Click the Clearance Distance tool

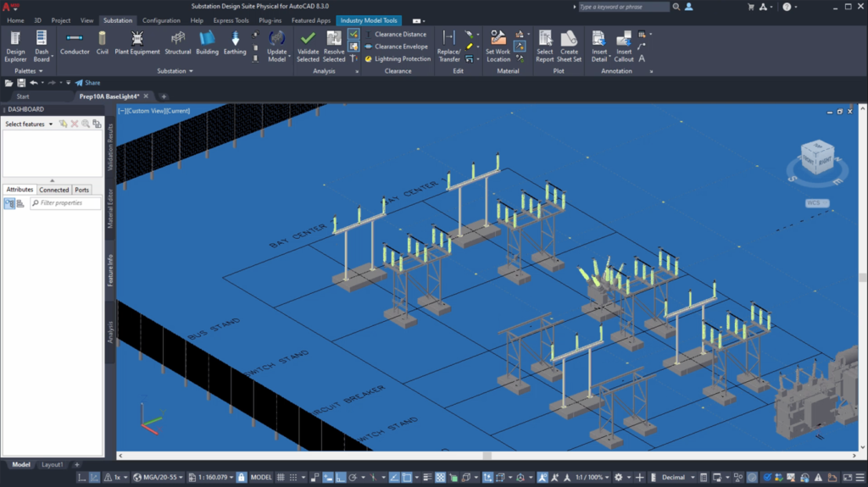click(396, 35)
